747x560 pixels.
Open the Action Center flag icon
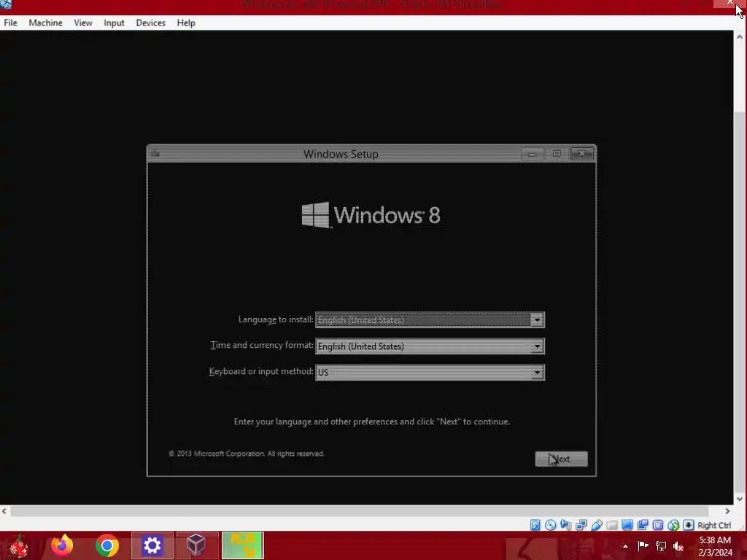pyautogui.click(x=643, y=545)
